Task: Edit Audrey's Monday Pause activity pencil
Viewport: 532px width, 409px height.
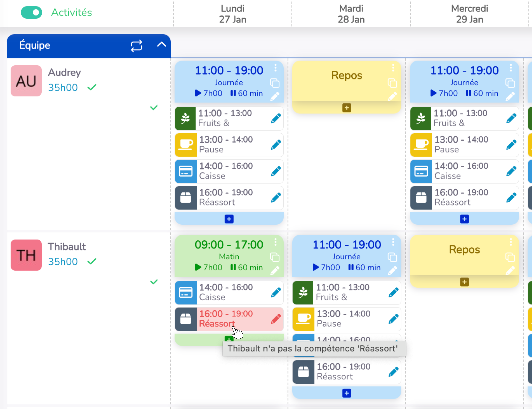Action: click(x=276, y=145)
